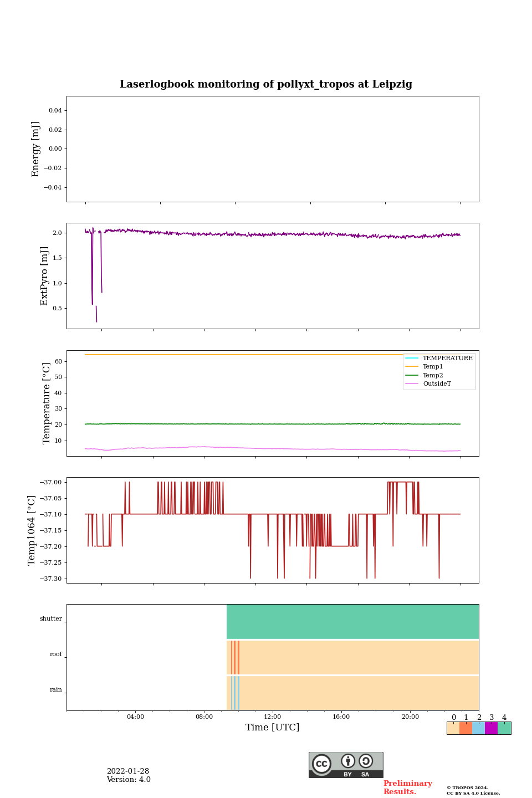
Task: Select the light blue swatch for value 2
Action: (x=478, y=728)
